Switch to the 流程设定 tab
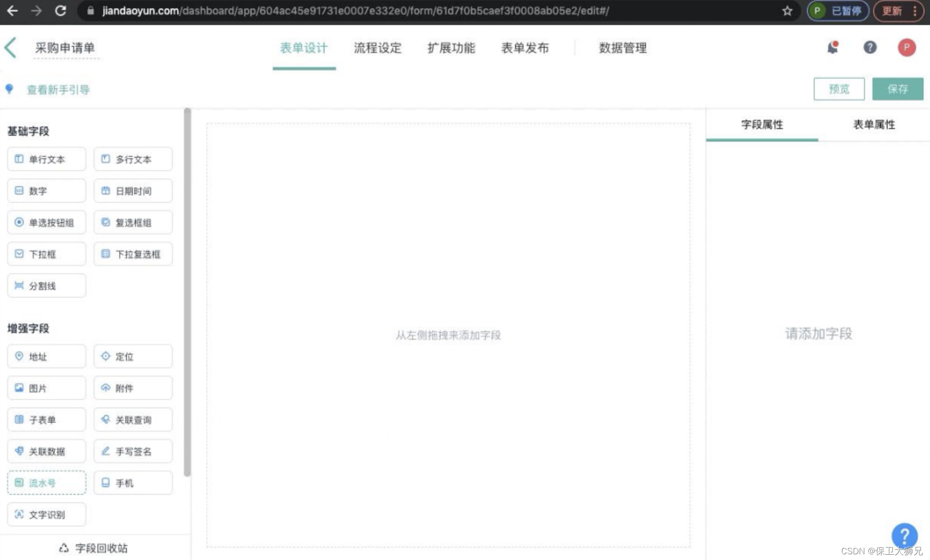This screenshot has width=930, height=560. pyautogui.click(x=377, y=48)
